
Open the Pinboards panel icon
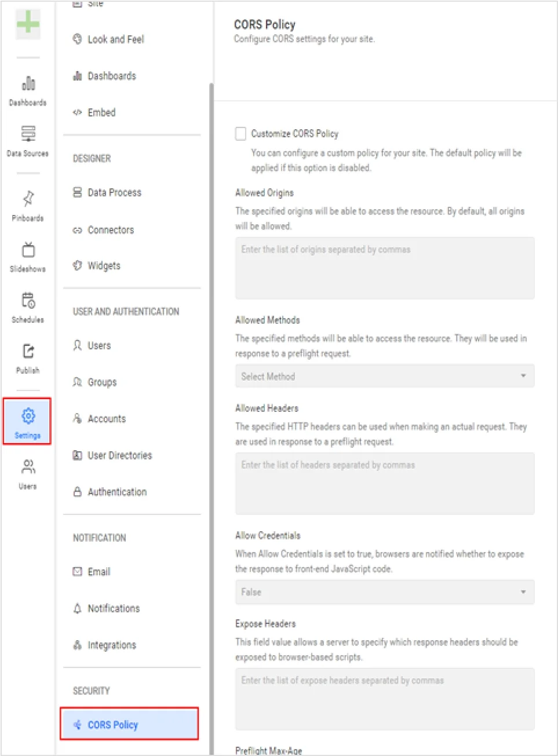(28, 199)
